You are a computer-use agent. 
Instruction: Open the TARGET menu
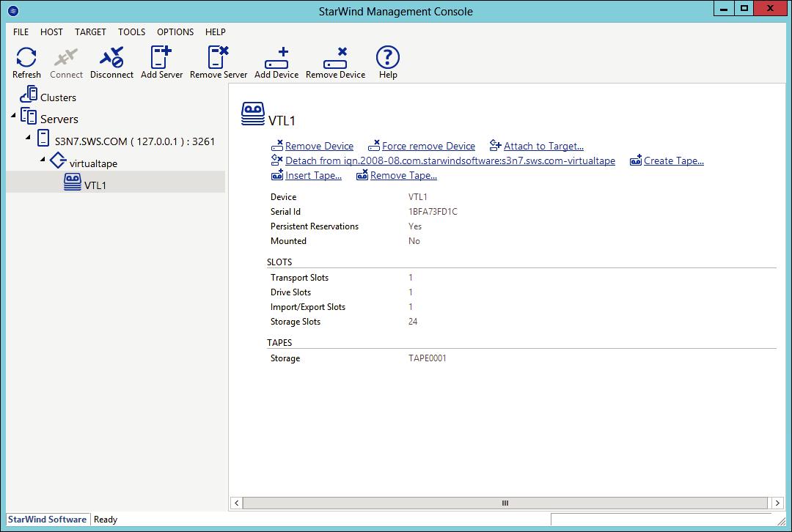[90, 32]
